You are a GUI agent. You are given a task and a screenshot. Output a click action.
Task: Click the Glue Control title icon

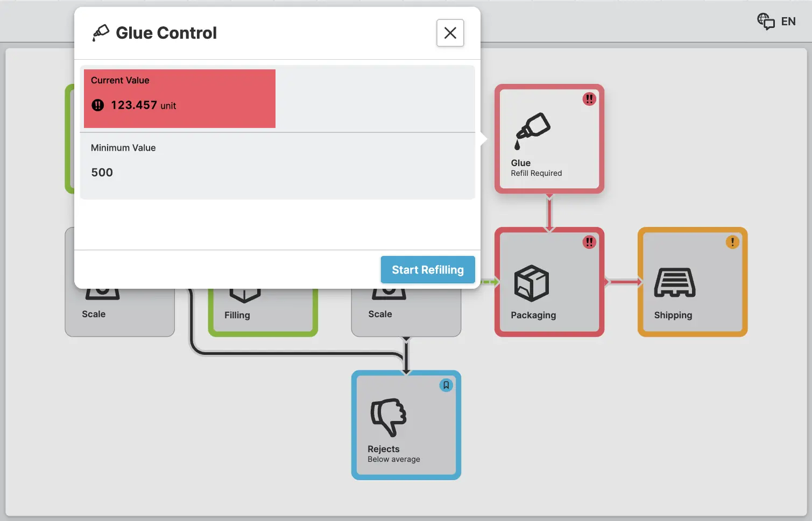[101, 33]
